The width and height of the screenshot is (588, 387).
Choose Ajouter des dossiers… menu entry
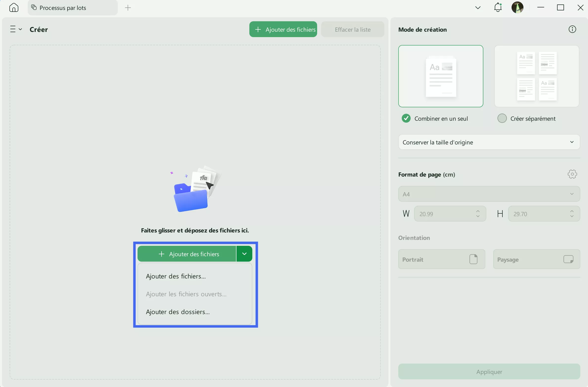[178, 312]
